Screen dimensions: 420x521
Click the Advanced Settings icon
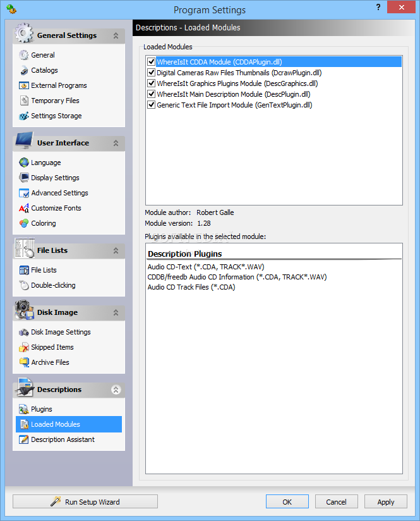point(23,193)
